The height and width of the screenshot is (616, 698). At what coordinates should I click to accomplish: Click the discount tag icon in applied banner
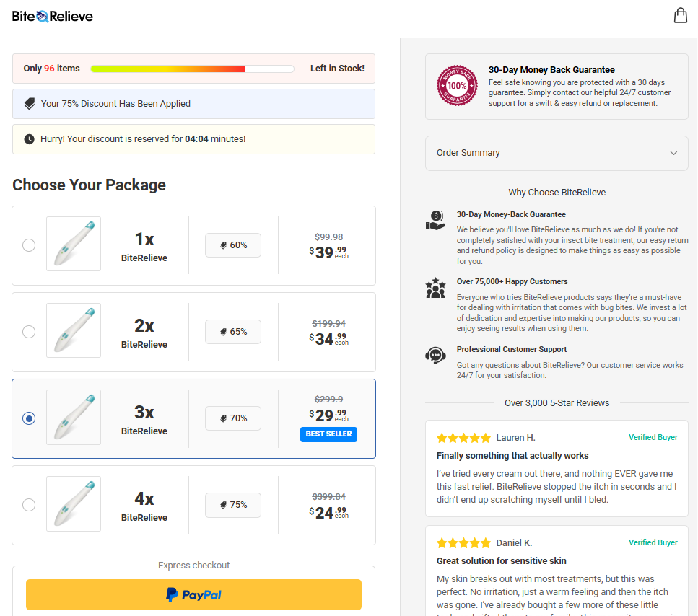pos(30,104)
